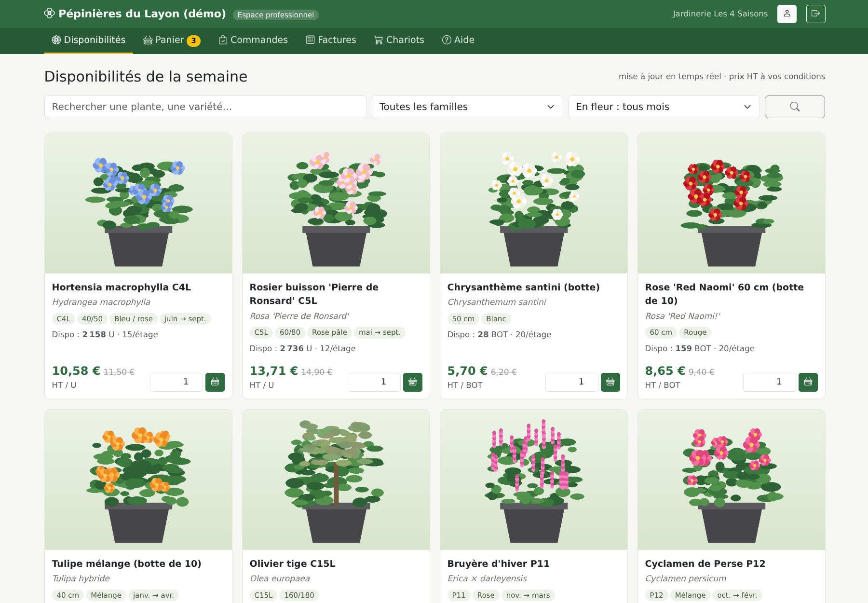Click the 'Chrysanthème santini (botte)' title

point(524,287)
